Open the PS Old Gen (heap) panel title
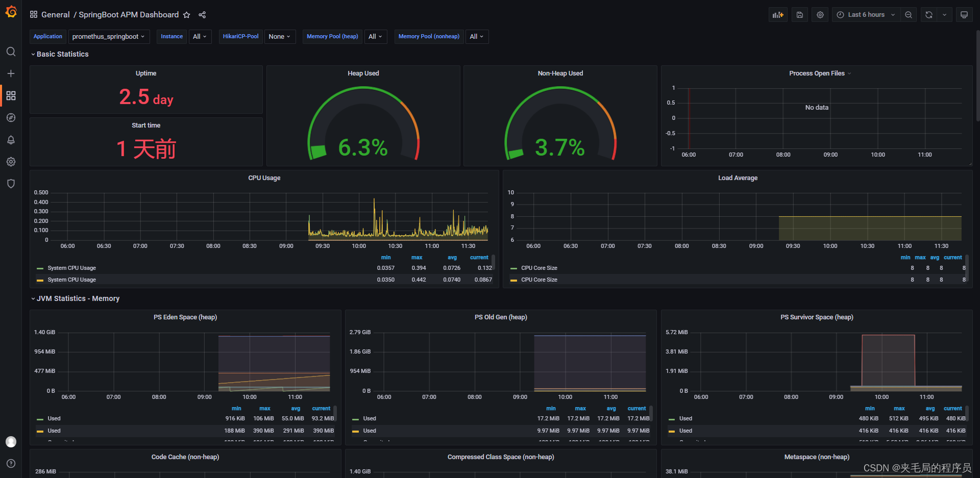 501,317
